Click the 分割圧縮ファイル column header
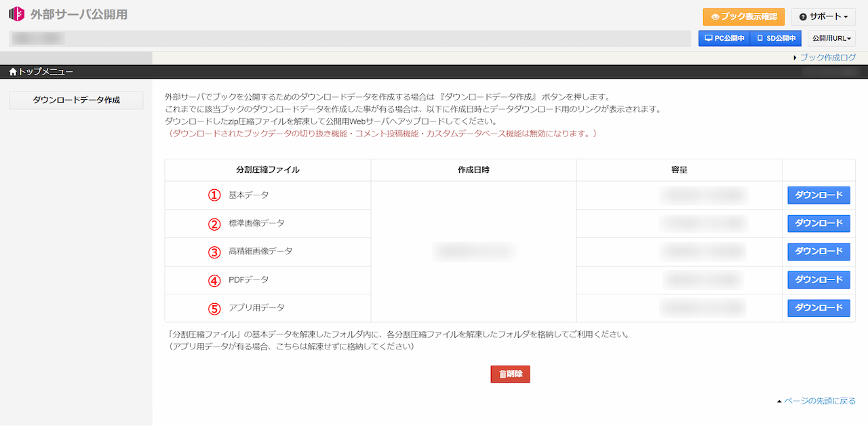Screen dimensions: 868x426 [x=268, y=170]
